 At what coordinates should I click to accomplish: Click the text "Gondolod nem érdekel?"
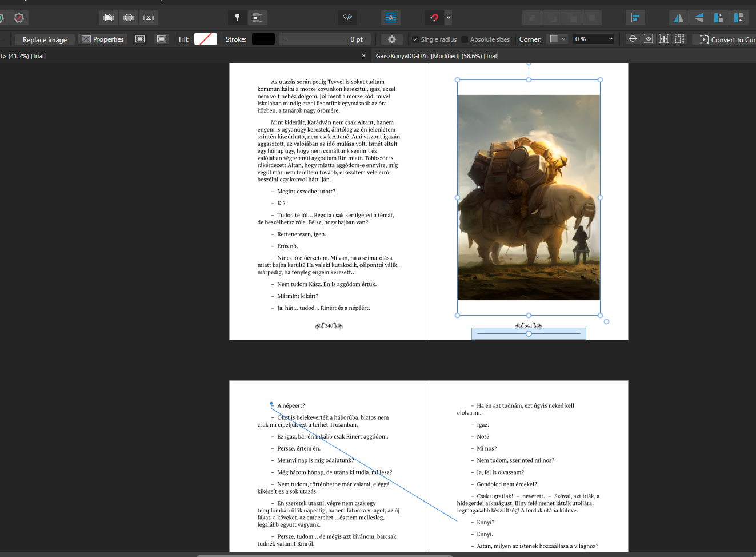(x=507, y=484)
